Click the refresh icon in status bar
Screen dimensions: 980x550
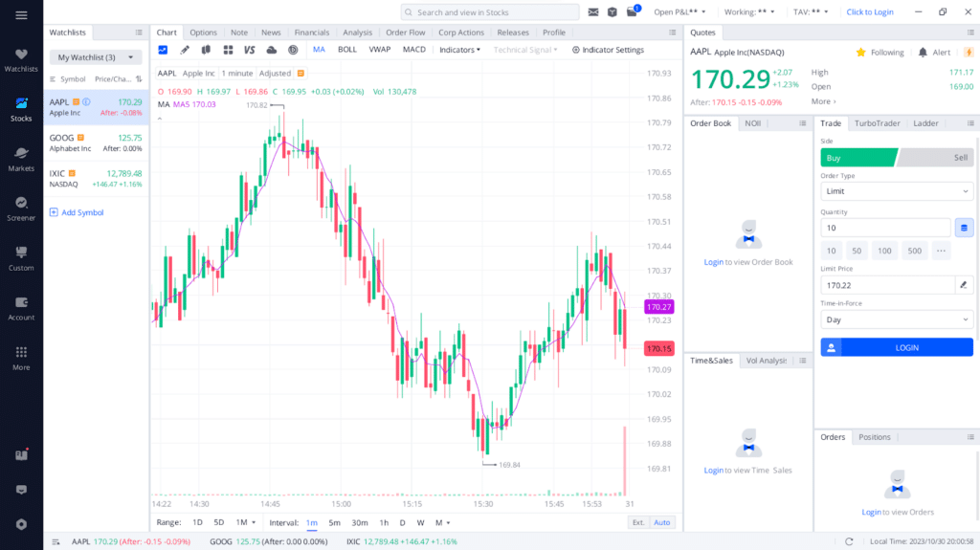tap(850, 541)
